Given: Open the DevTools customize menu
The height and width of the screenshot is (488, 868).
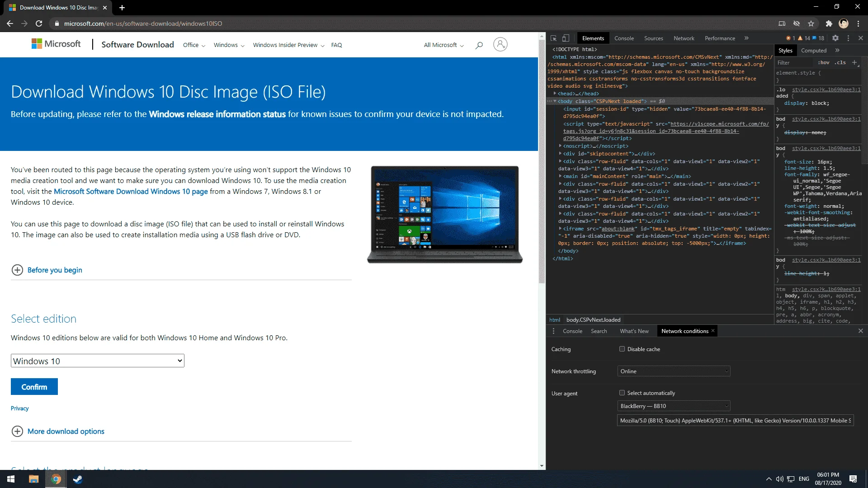Looking at the screenshot, I should pos(848,38).
